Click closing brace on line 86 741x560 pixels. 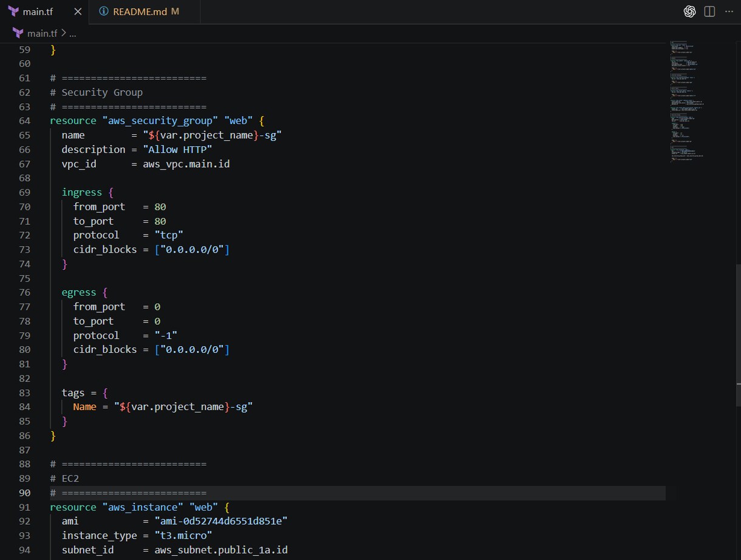(53, 435)
